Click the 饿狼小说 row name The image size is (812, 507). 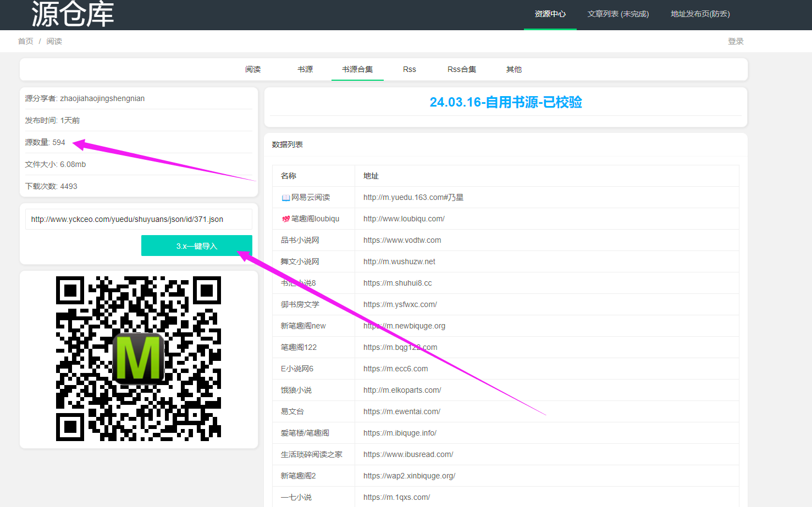click(x=296, y=390)
